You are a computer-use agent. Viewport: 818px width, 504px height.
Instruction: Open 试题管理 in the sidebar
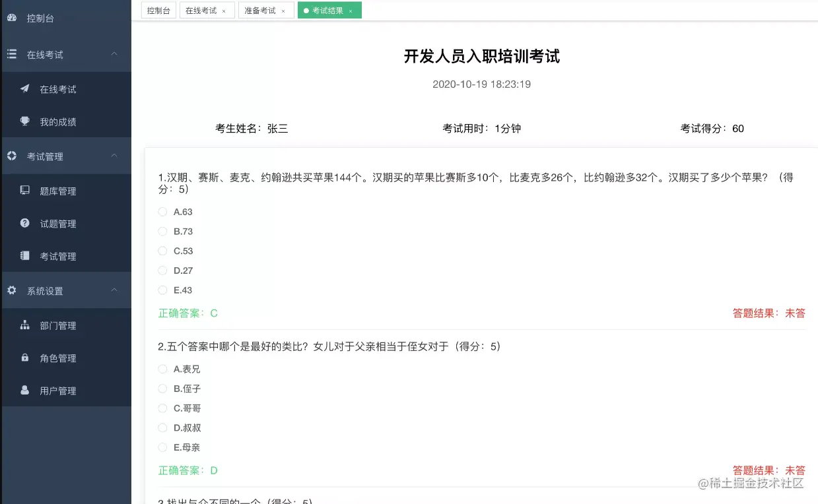[65, 224]
